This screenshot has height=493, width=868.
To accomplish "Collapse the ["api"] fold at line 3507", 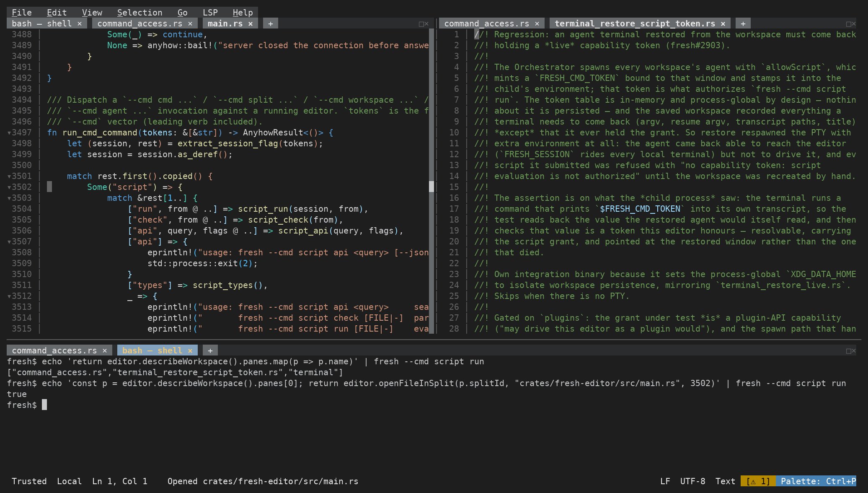I will (x=9, y=242).
